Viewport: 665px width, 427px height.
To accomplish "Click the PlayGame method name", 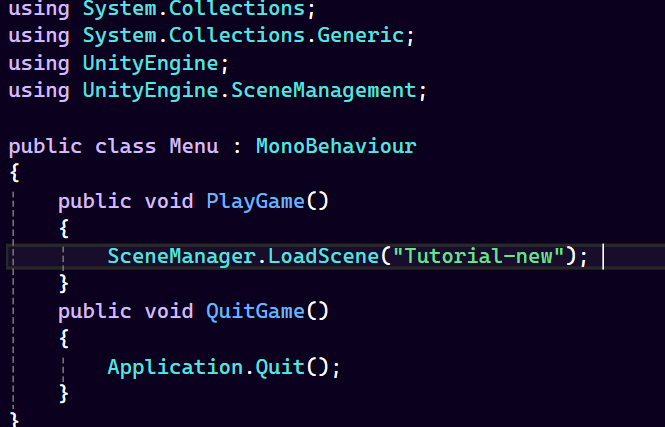I will click(255, 201).
